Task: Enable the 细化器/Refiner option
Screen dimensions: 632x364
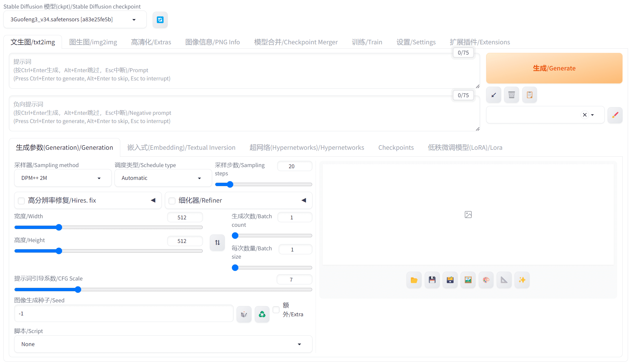Action: pyautogui.click(x=172, y=201)
